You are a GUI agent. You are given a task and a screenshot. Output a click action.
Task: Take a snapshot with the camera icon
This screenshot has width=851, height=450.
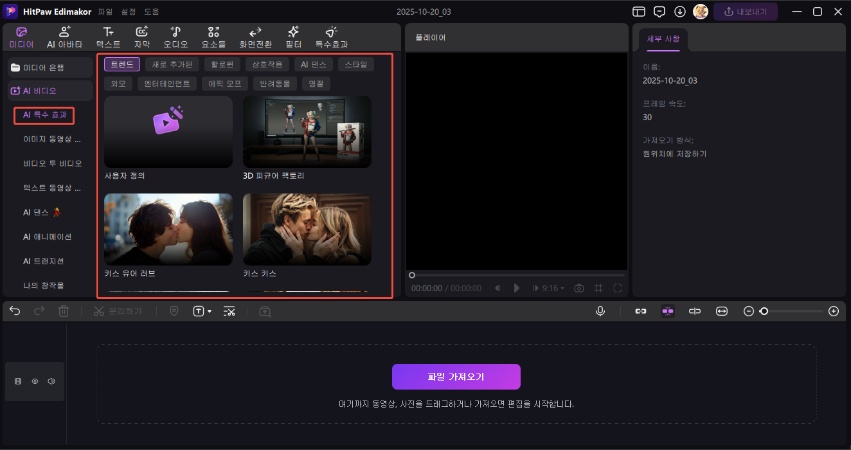[578, 288]
